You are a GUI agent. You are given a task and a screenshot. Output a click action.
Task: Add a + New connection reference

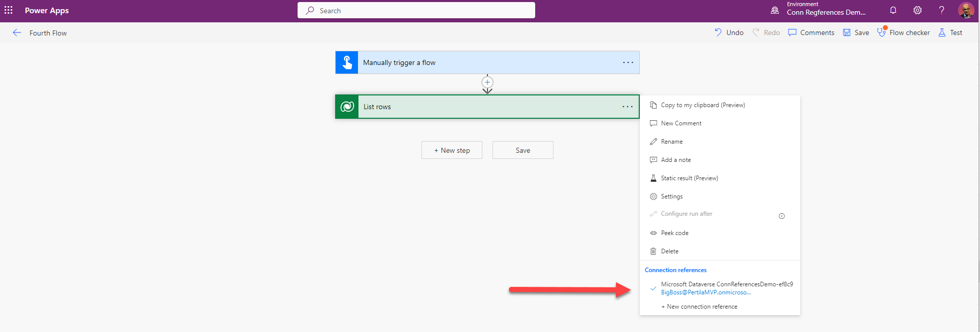click(x=699, y=307)
